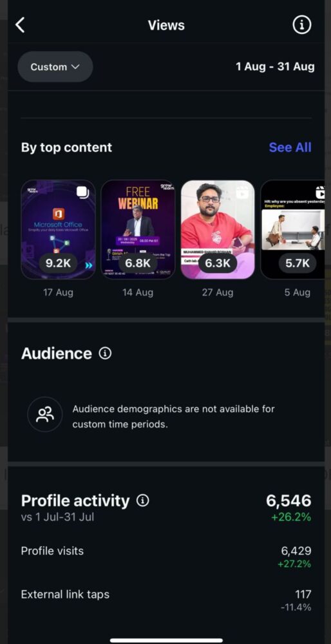331x644 pixels.
Task: Tap the audience people icon
Action: (x=45, y=414)
